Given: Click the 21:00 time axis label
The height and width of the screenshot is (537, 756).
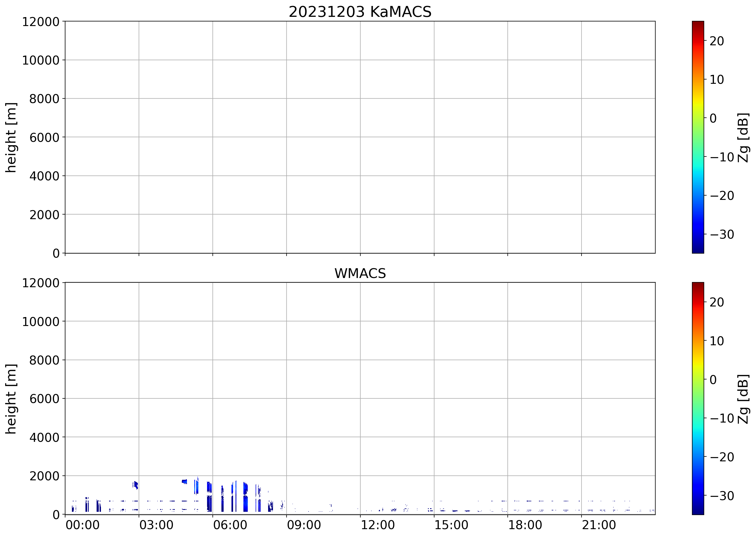Looking at the screenshot, I should (599, 525).
